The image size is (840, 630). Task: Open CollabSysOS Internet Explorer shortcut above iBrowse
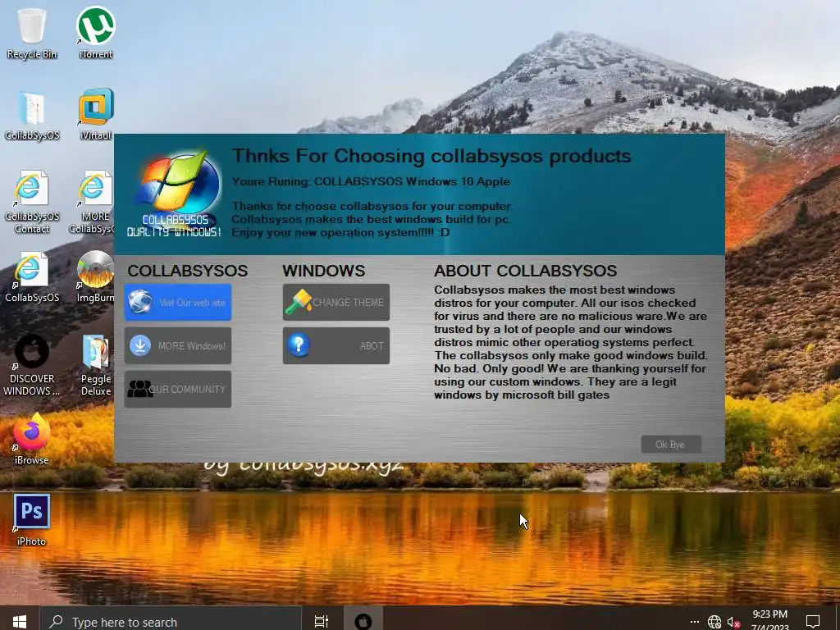pyautogui.click(x=32, y=277)
